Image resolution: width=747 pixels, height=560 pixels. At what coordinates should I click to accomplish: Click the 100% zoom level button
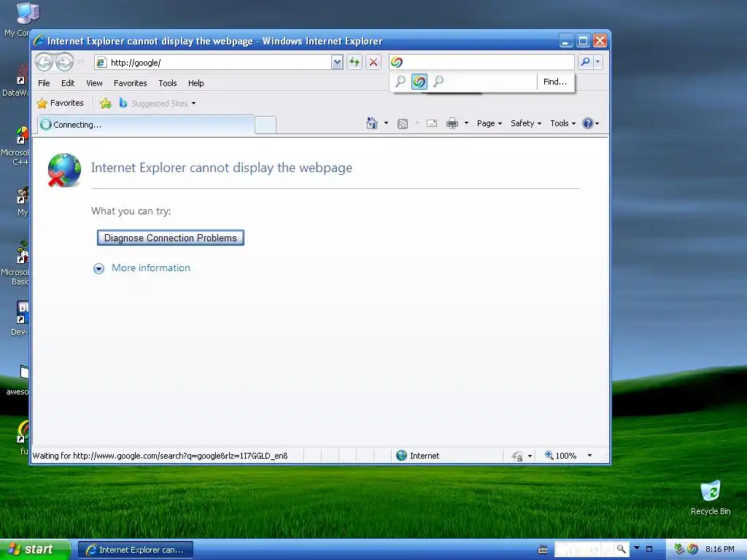coord(561,456)
